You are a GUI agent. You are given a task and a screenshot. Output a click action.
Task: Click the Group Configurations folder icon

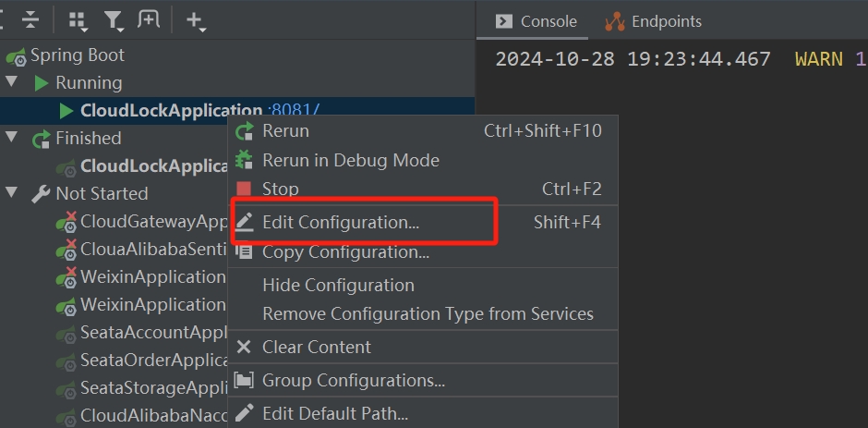pos(244,380)
